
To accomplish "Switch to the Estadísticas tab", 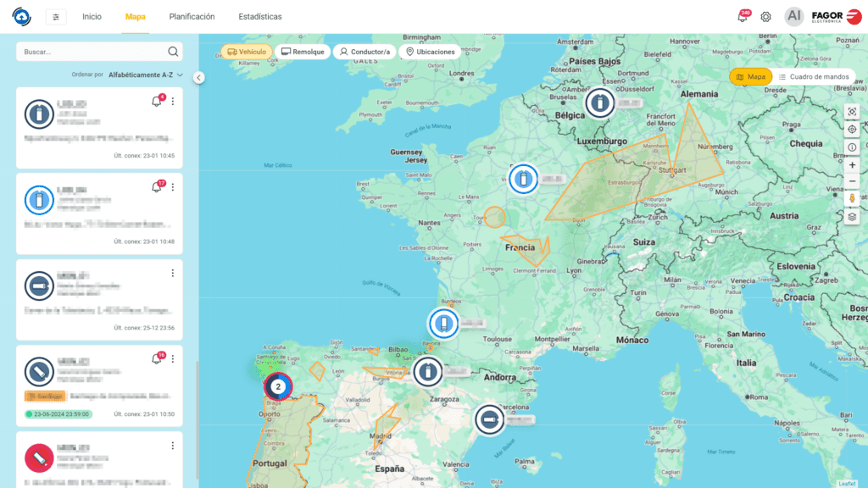I will pos(260,17).
